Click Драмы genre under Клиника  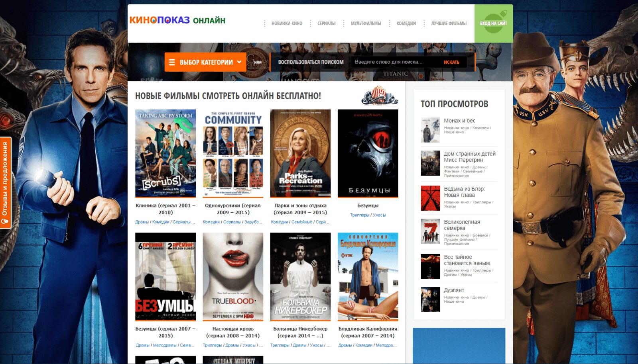[142, 222]
